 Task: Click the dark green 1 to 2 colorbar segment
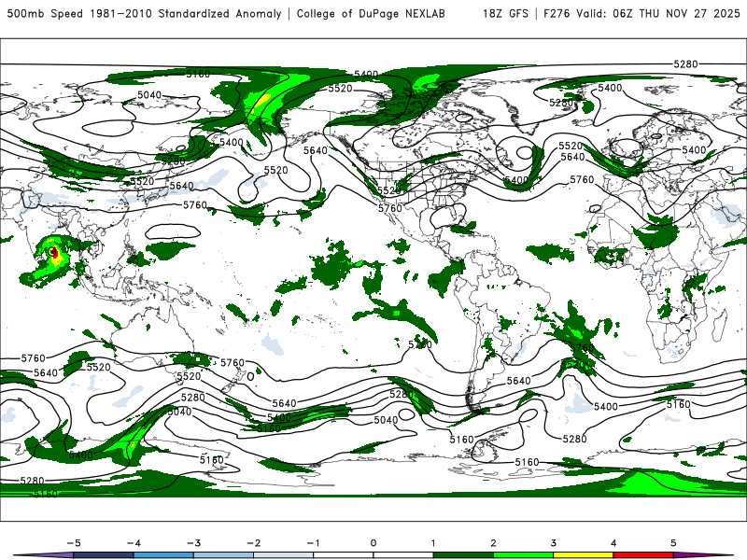tap(463, 555)
